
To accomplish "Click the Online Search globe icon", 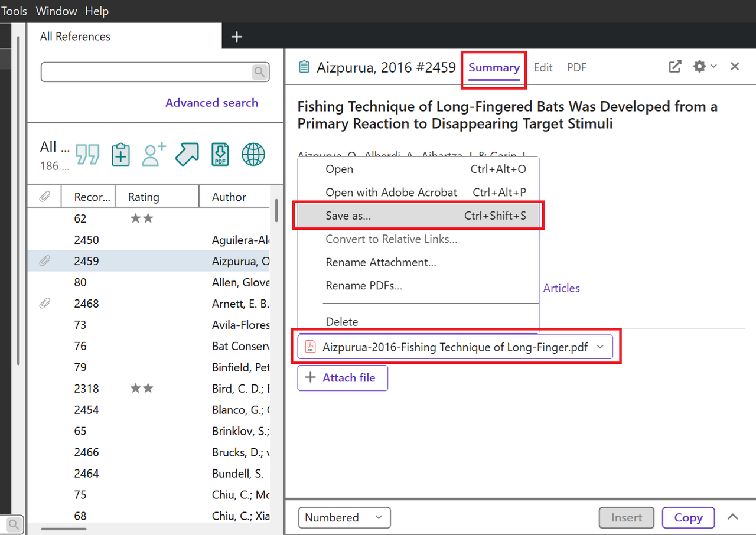I will tap(253, 155).
